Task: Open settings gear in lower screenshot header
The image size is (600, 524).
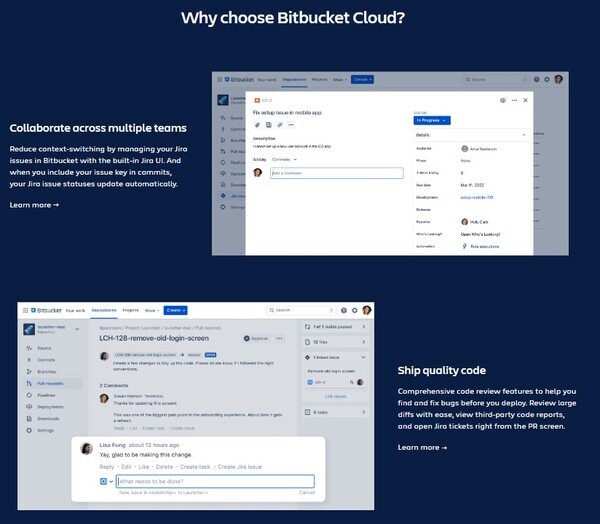Action: pyautogui.click(x=355, y=310)
